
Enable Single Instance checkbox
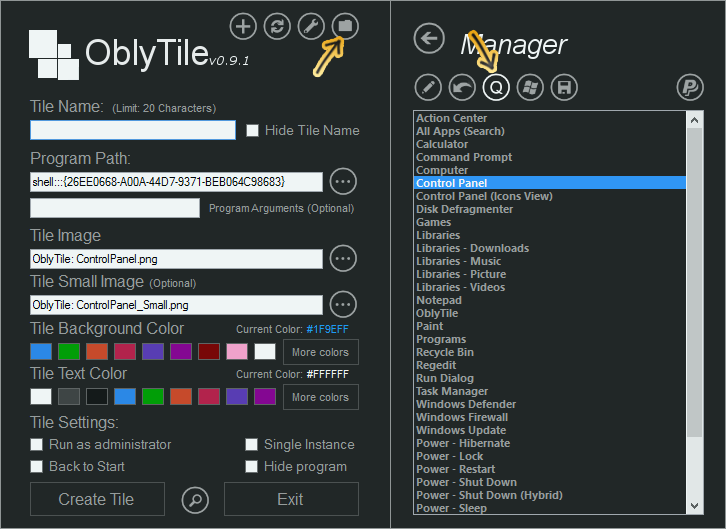tap(251, 445)
